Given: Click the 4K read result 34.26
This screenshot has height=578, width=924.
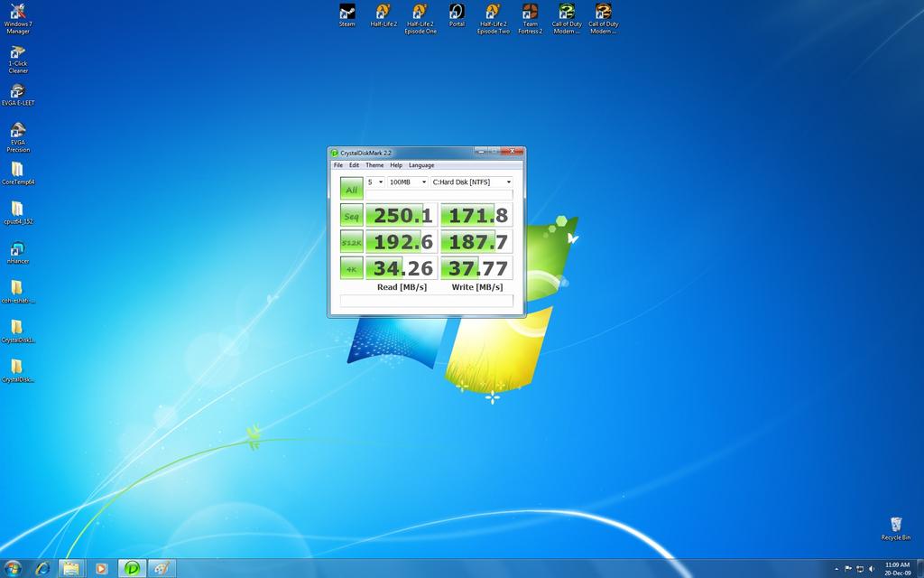Looking at the screenshot, I should click(x=402, y=268).
